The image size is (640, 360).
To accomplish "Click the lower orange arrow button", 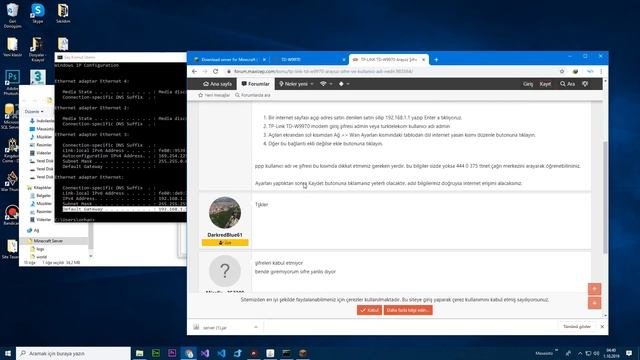I will [x=594, y=303].
